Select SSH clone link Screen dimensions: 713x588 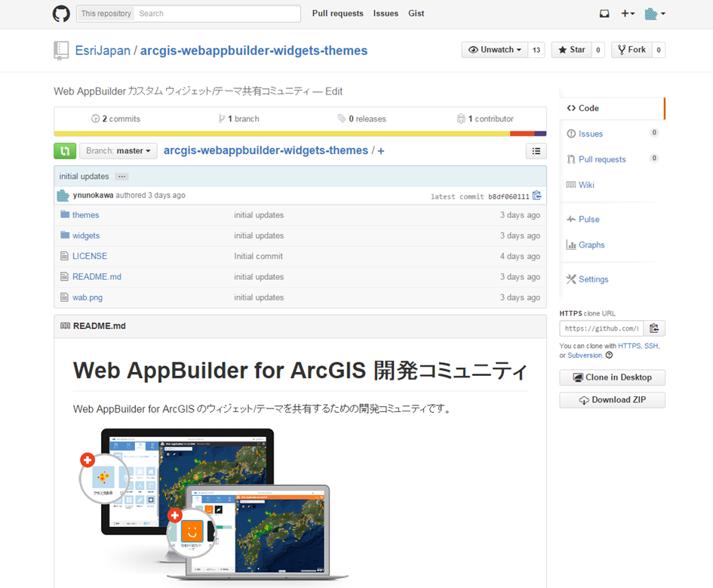coord(651,346)
